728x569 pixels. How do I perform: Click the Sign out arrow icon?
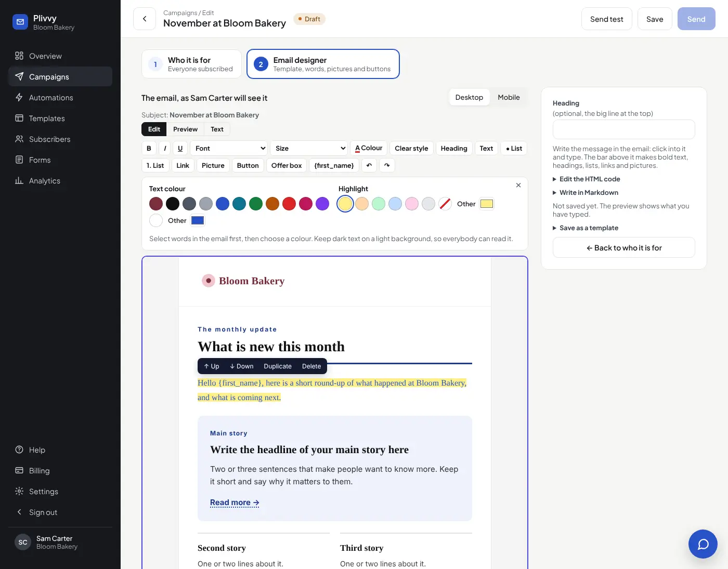tap(19, 512)
